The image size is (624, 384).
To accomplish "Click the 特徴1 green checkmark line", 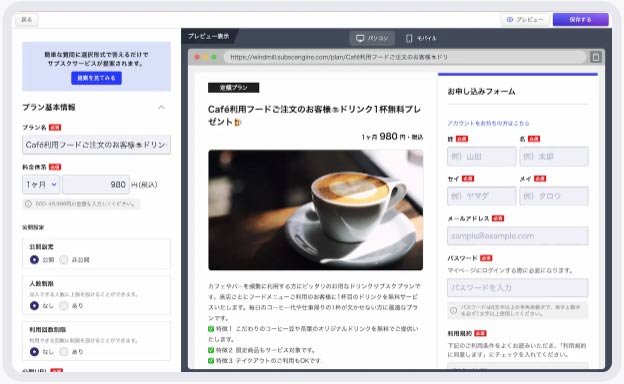I will (x=313, y=334).
